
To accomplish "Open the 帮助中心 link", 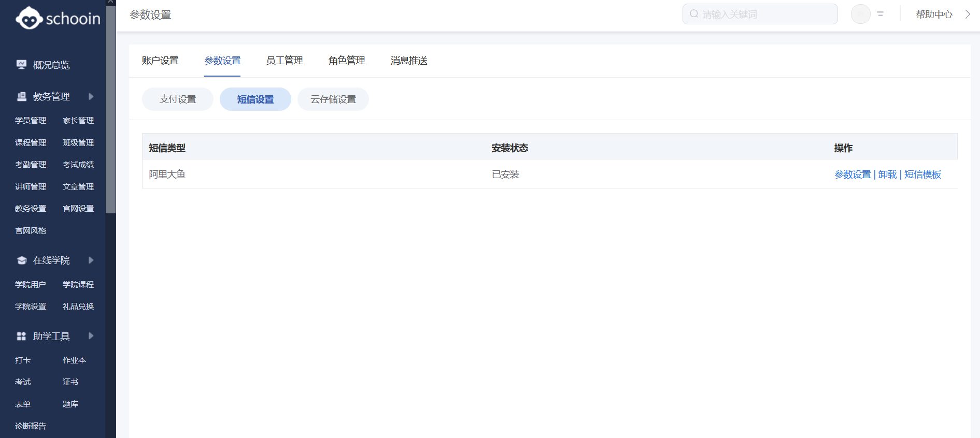I will click(x=934, y=14).
